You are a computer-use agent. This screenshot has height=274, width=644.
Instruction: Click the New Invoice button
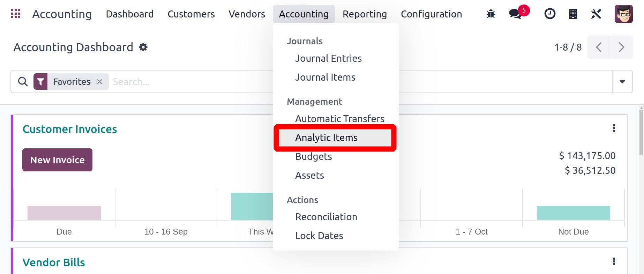click(x=57, y=160)
